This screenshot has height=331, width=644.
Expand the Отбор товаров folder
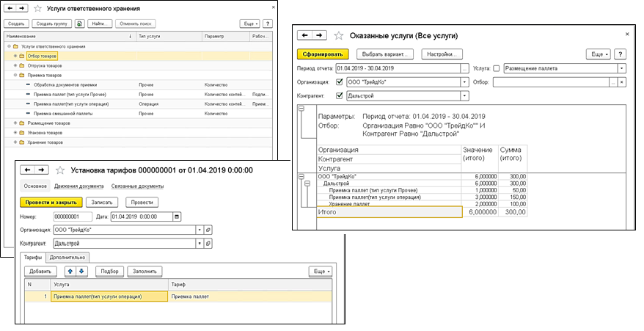pos(15,56)
